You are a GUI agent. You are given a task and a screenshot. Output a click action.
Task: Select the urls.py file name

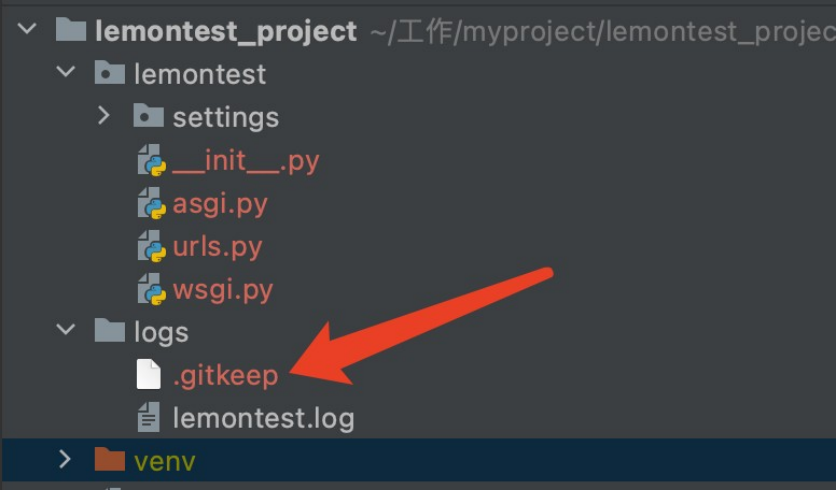tap(218, 247)
